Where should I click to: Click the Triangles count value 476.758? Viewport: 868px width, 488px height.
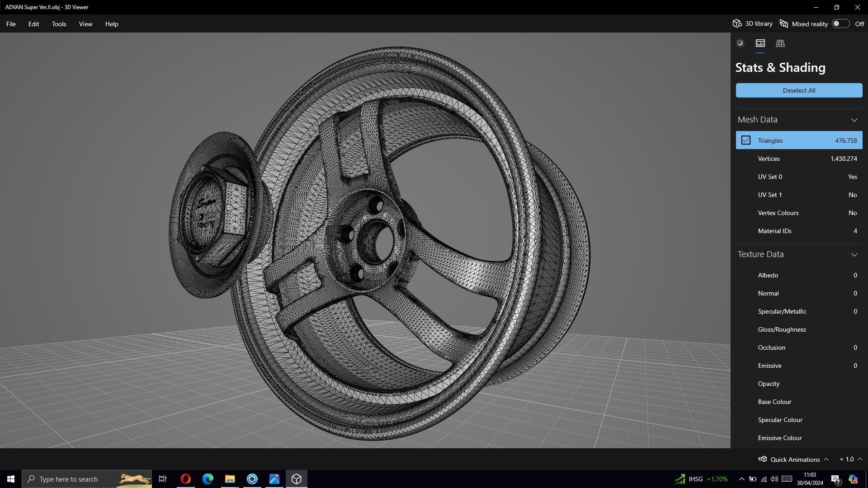click(x=846, y=141)
